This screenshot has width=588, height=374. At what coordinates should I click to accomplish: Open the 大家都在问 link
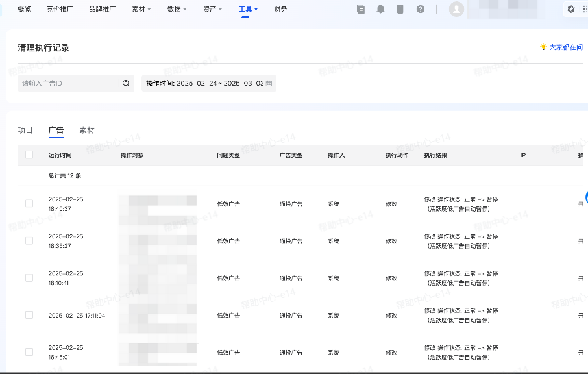coord(565,47)
